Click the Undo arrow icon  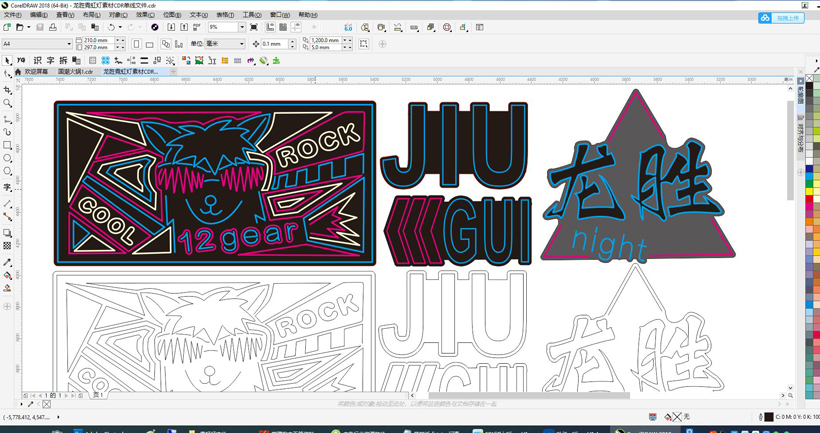tap(111, 27)
